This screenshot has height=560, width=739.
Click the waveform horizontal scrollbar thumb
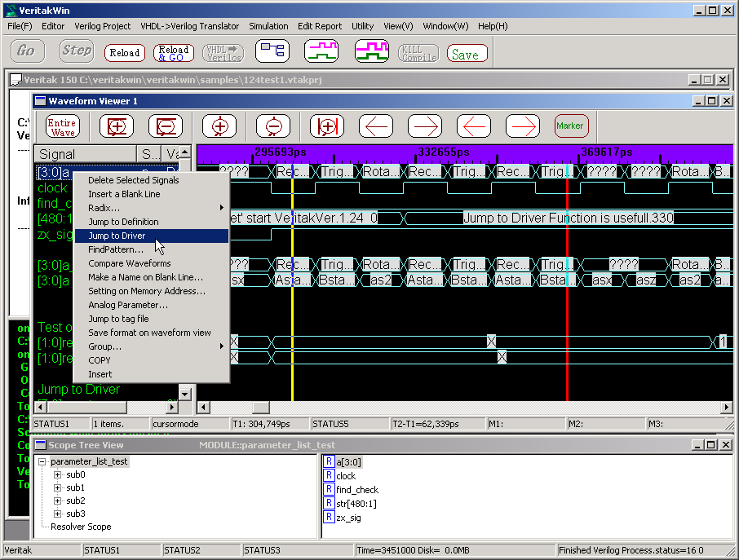260,407
